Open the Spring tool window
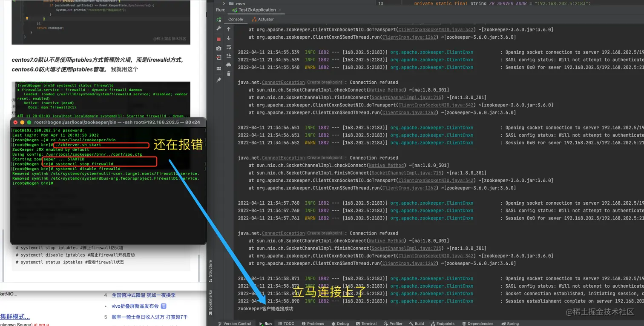644x326 pixels. pos(510,323)
